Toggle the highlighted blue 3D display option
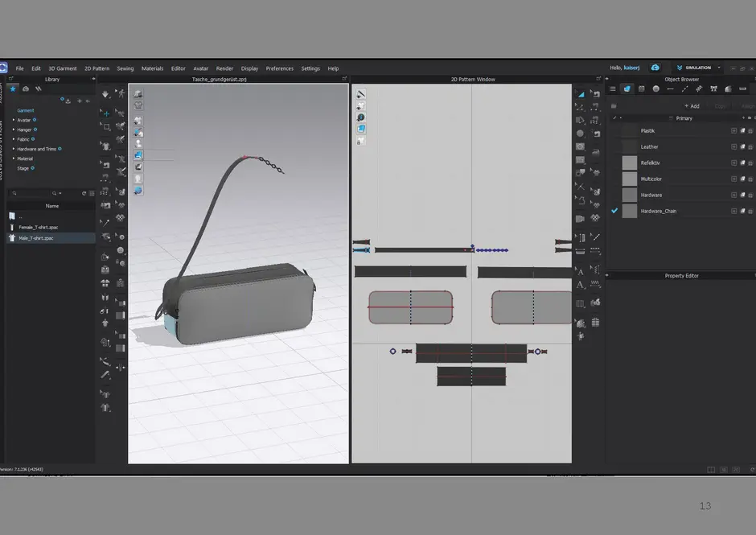This screenshot has width=756, height=535. click(x=138, y=154)
